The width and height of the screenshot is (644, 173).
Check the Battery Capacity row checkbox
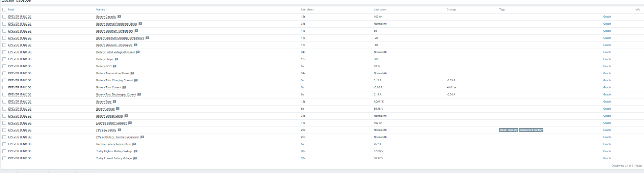(4, 17)
